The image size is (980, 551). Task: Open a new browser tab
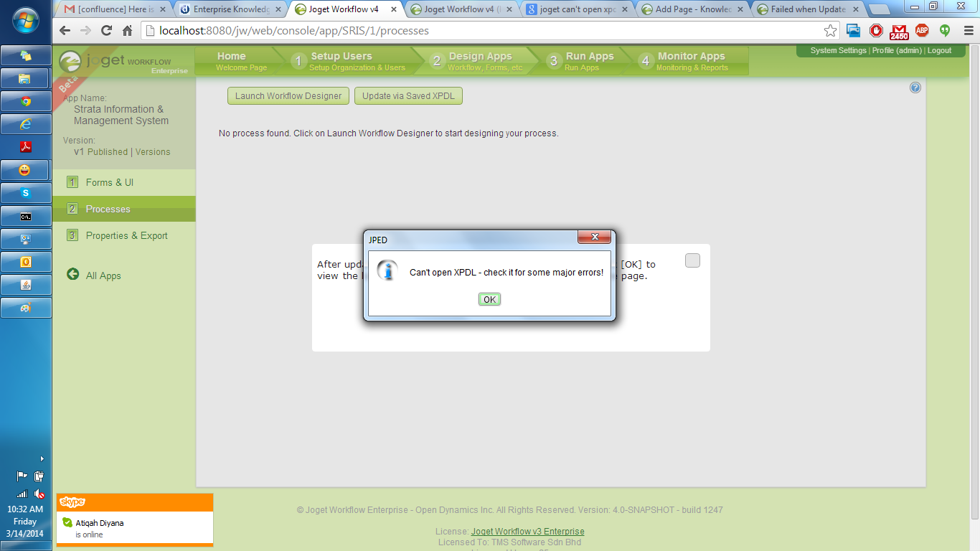[880, 9]
